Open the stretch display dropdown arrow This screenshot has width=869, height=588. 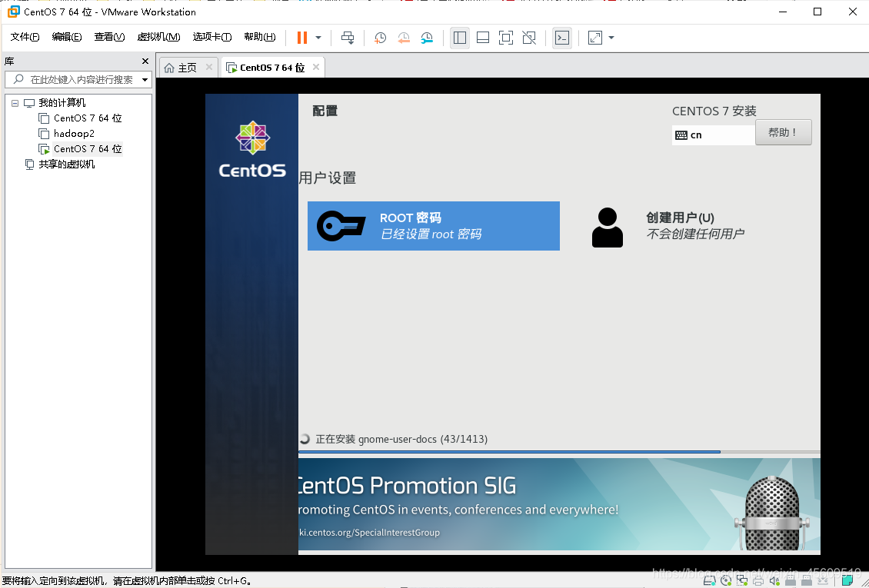(x=611, y=38)
